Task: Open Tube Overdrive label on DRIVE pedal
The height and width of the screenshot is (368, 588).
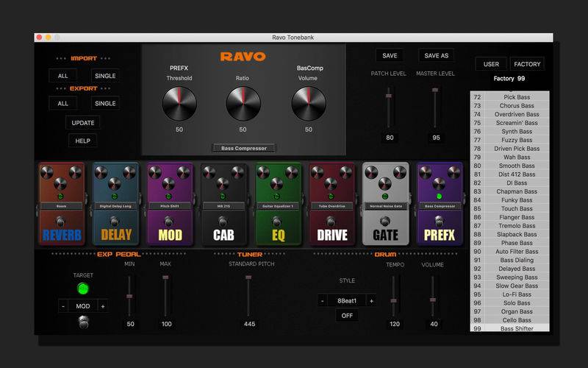Action: click(331, 206)
